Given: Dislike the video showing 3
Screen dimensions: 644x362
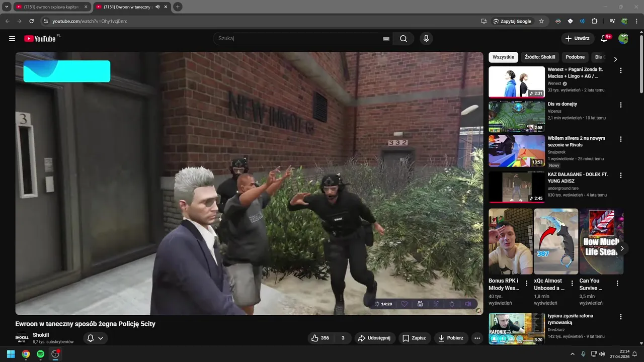Looking at the screenshot, I should pos(343,338).
